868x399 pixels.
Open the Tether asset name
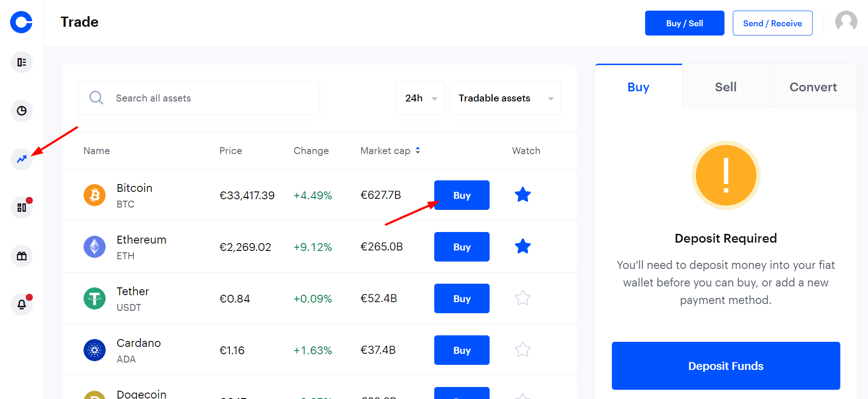[133, 292]
